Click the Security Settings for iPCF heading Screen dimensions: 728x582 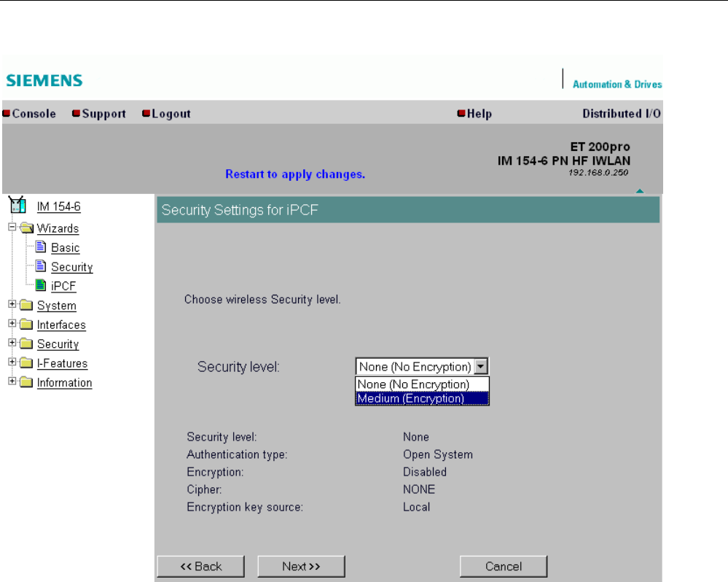(x=240, y=210)
